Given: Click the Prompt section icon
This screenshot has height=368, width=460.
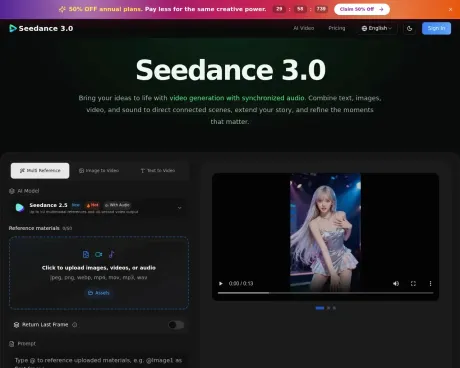Looking at the screenshot, I should [12, 344].
